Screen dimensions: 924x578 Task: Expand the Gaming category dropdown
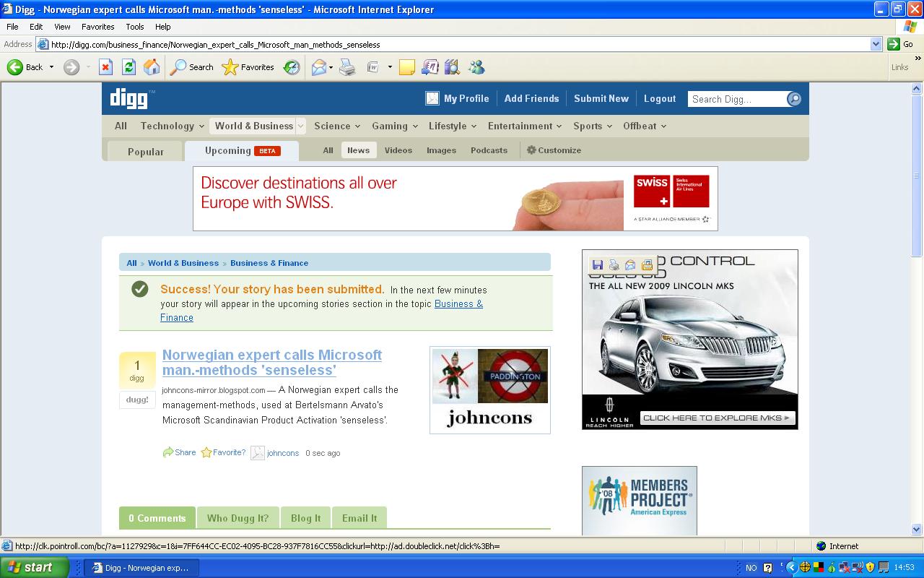414,126
